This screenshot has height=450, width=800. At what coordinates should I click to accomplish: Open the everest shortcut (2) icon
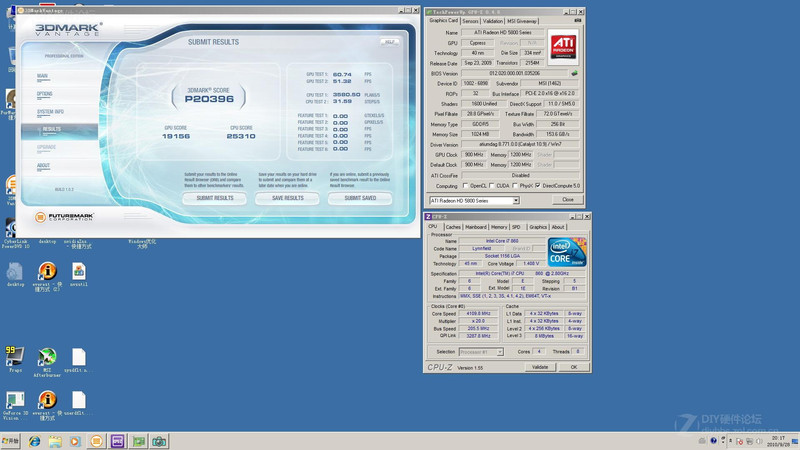47,272
